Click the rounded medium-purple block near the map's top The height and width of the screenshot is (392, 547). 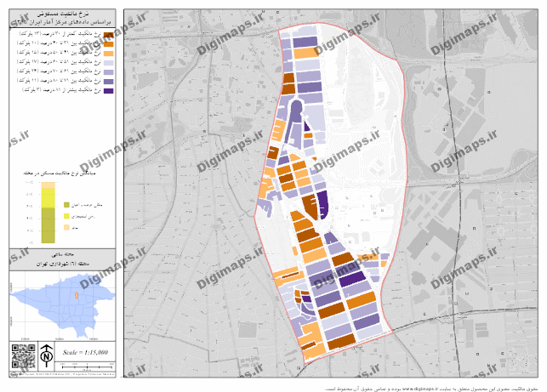[296, 111]
